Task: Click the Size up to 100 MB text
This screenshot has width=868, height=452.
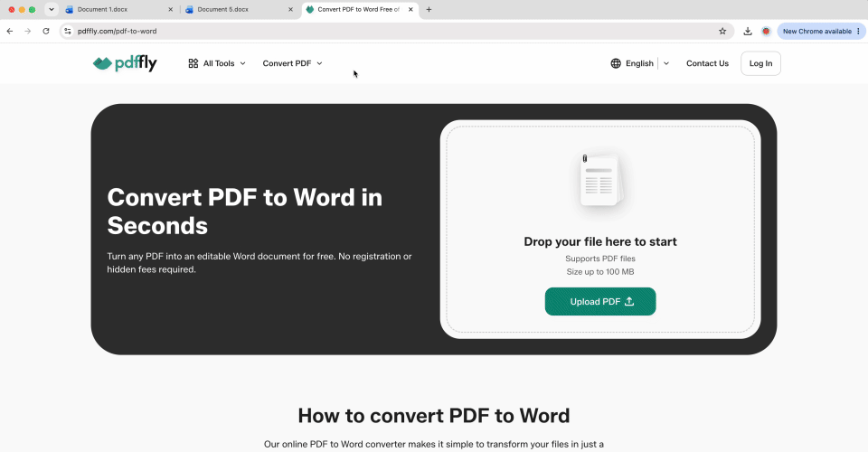Action: pyautogui.click(x=600, y=271)
